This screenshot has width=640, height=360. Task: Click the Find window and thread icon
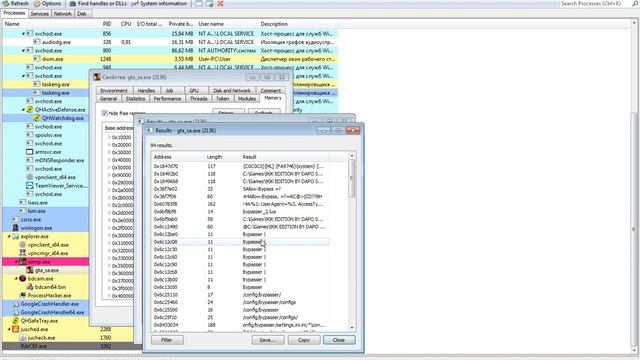pyautogui.click(x=209, y=4)
